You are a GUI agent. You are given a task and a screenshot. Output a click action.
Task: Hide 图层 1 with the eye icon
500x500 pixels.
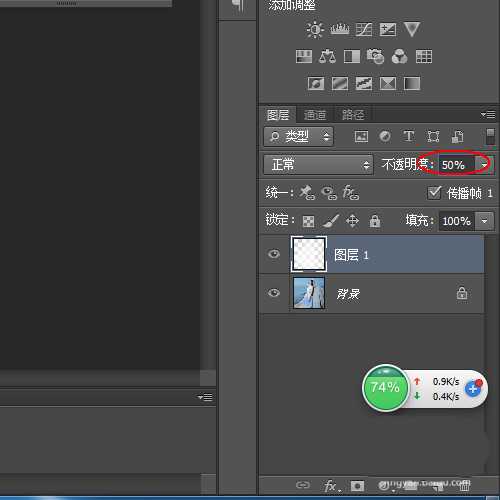point(274,254)
